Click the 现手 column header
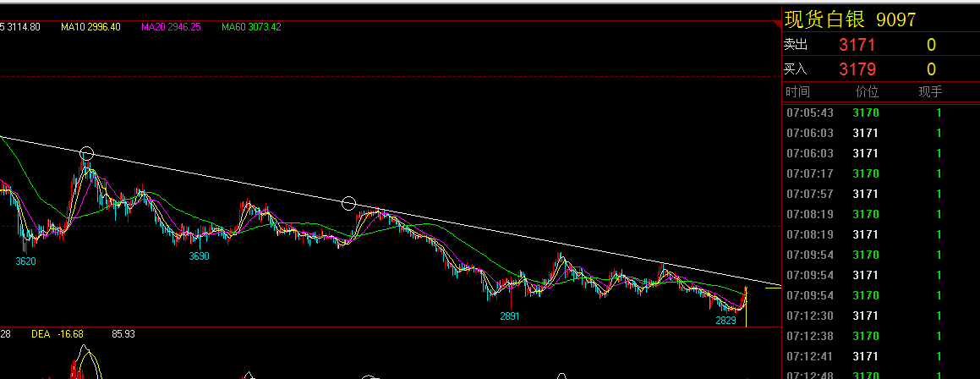The width and height of the screenshot is (980, 379). click(x=930, y=92)
